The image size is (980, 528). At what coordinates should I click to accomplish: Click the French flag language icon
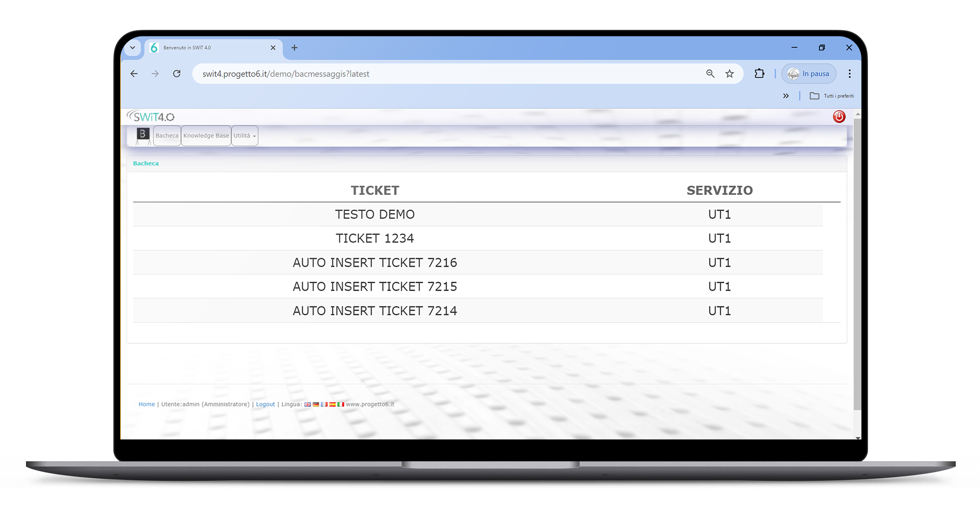(x=325, y=404)
